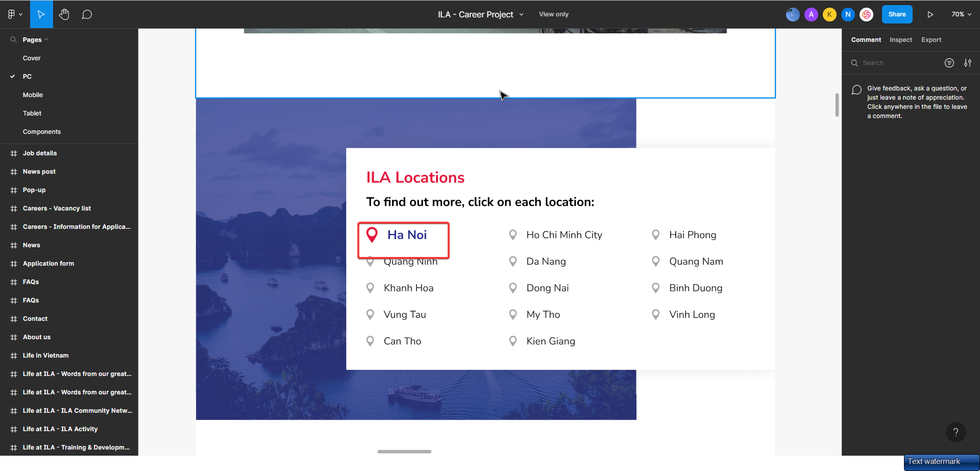This screenshot has width=980, height=471.
Task: Click the red swirl user avatar
Action: pyautogui.click(x=866, y=14)
